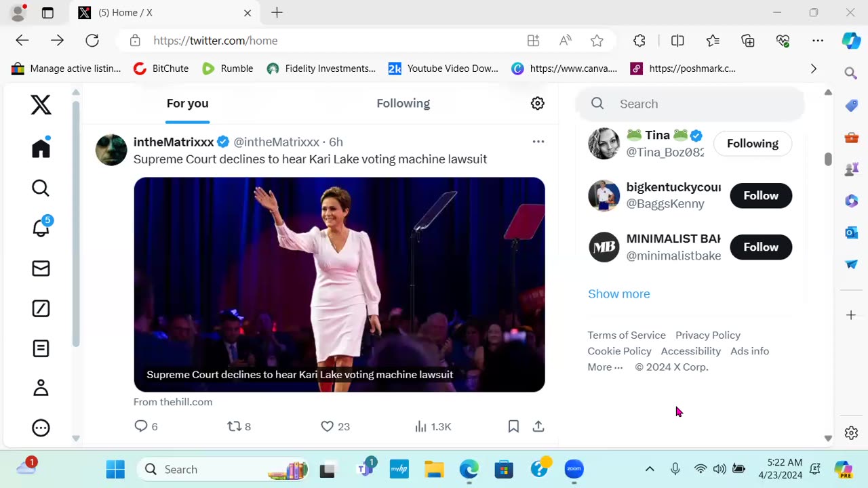Expand More footer links

coord(605,367)
